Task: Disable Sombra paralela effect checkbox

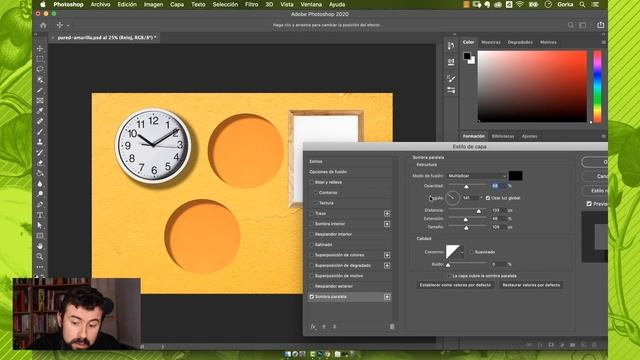Action: [x=311, y=297]
